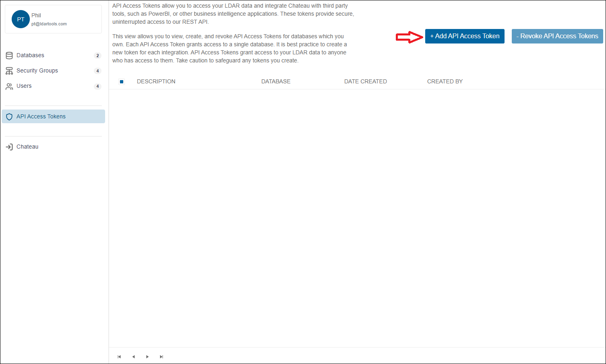Click the Chateau sign-in arrow icon
Viewport: 606px width, 364px height.
pos(9,147)
